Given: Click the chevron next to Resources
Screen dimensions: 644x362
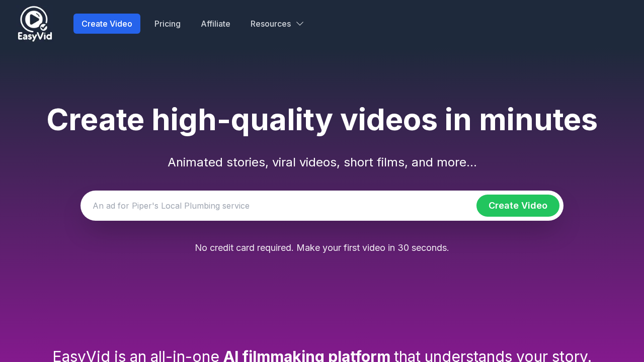Looking at the screenshot, I should 299,24.
